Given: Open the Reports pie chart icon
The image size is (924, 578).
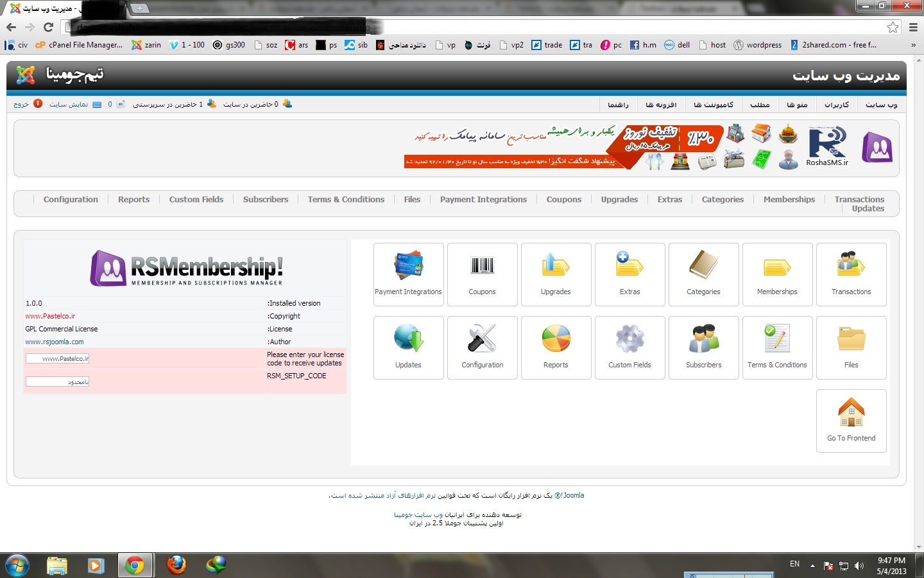Looking at the screenshot, I should (556, 347).
